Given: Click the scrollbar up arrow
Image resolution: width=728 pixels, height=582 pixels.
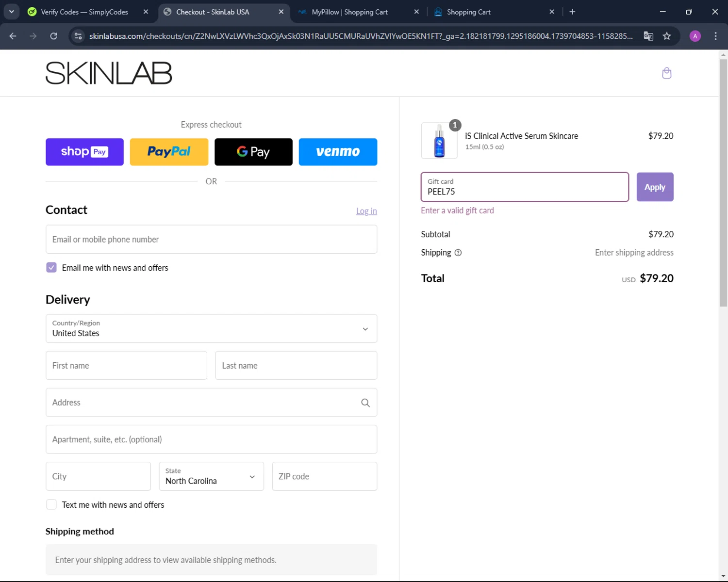Looking at the screenshot, I should pyautogui.click(x=723, y=54).
